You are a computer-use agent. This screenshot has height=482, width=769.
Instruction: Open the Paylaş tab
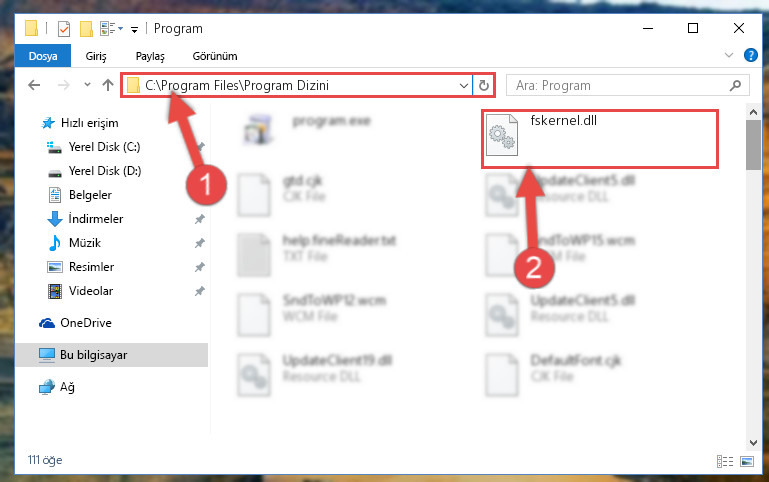pyautogui.click(x=150, y=56)
